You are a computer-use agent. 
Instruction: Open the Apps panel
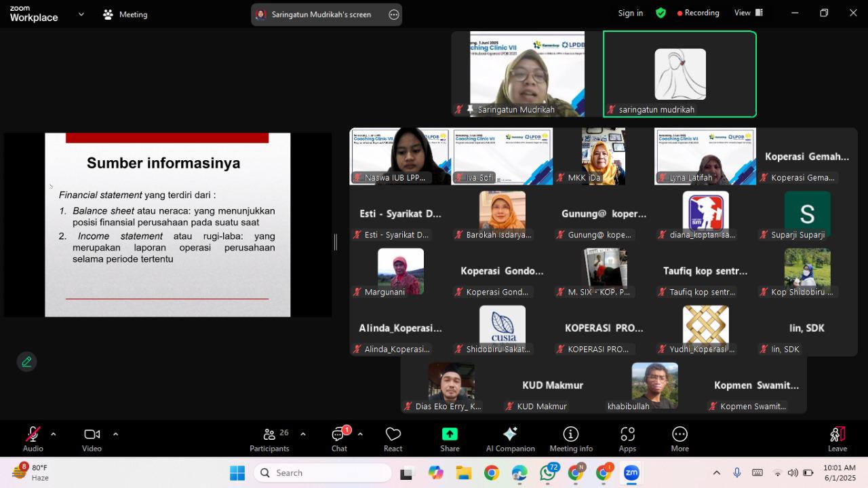tap(627, 439)
